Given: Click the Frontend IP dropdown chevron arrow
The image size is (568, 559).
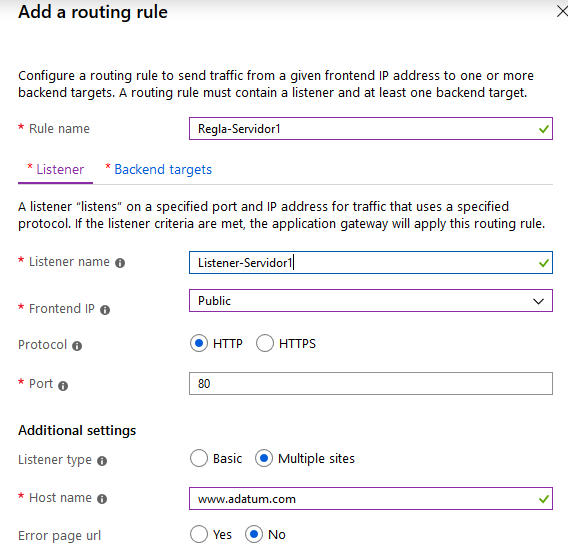Looking at the screenshot, I should coord(538,301).
